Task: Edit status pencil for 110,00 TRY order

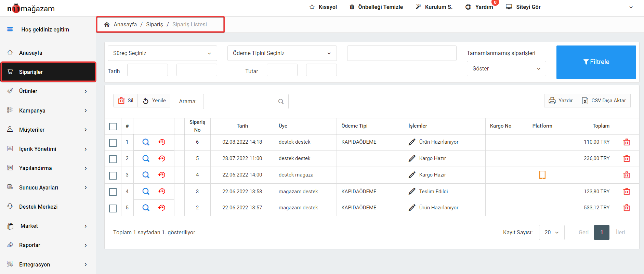Action: coord(412,142)
